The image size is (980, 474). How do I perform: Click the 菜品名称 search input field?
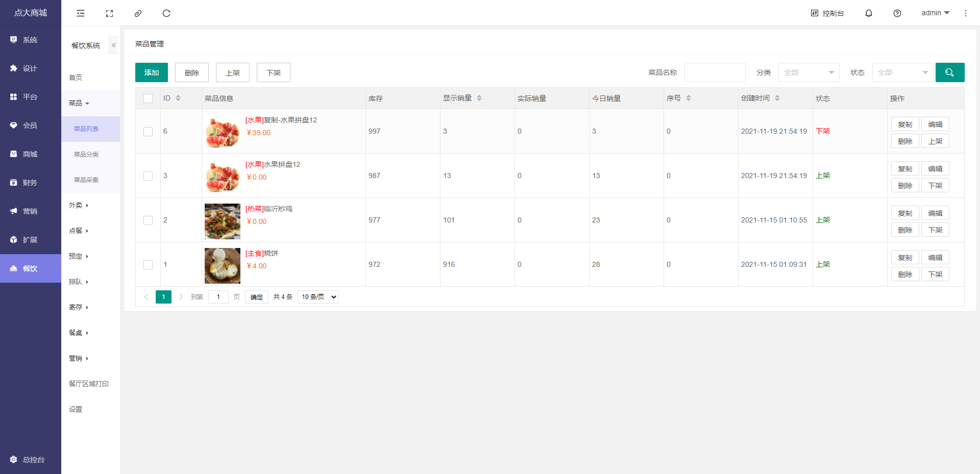click(715, 72)
